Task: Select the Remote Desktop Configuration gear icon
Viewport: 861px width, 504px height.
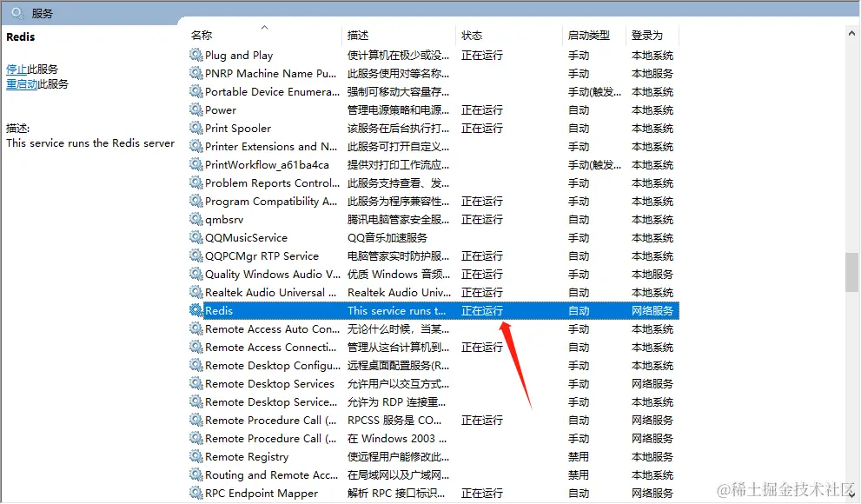Action: [196, 365]
